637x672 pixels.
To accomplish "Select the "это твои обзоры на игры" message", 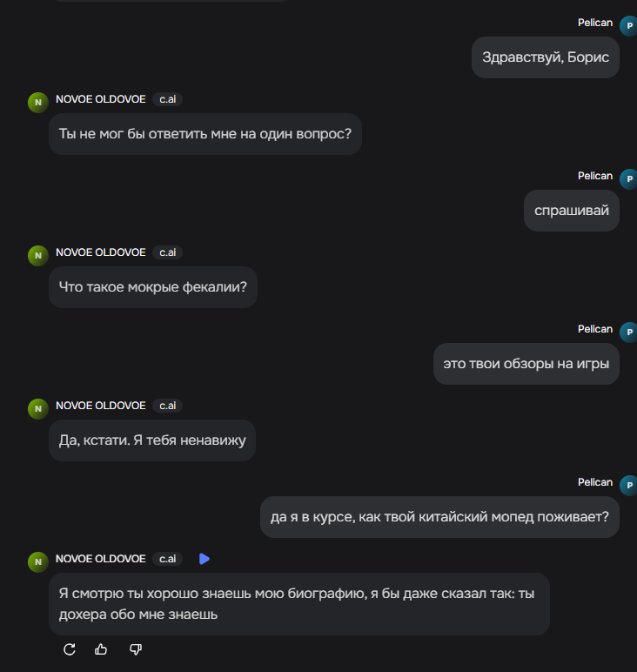I will pyautogui.click(x=526, y=364).
